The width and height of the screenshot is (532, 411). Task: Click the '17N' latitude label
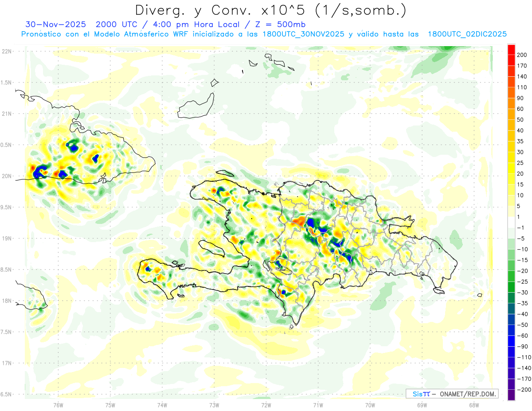pyautogui.click(x=7, y=363)
